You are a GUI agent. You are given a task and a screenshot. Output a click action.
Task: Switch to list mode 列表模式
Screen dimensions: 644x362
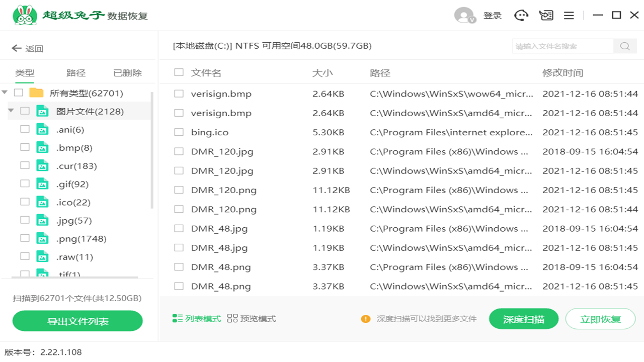[197, 319]
